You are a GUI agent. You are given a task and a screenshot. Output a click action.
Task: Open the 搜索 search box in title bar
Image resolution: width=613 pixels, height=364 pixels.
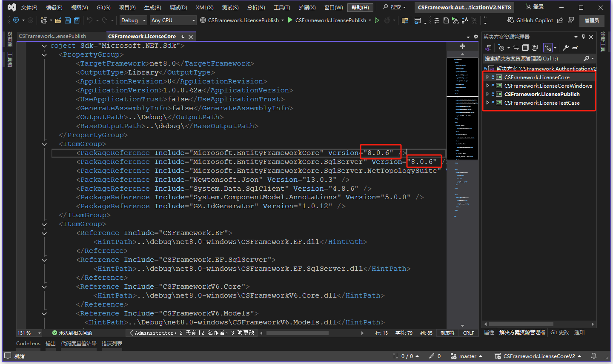tap(394, 7)
